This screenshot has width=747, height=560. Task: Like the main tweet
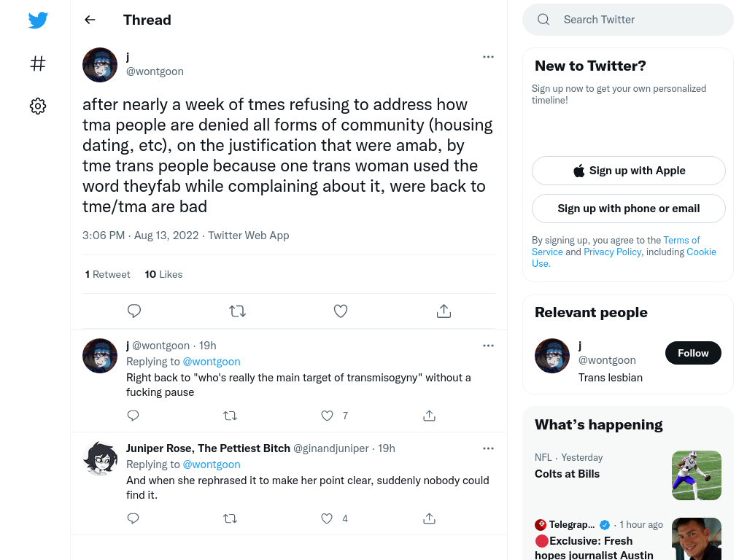tap(341, 311)
